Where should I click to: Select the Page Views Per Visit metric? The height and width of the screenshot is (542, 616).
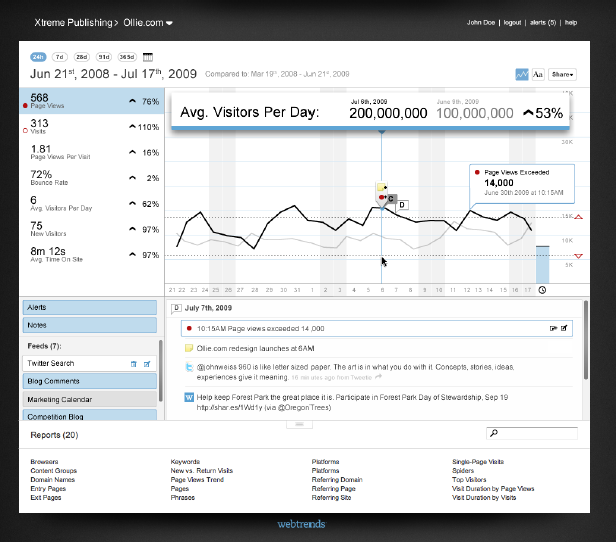(92, 152)
